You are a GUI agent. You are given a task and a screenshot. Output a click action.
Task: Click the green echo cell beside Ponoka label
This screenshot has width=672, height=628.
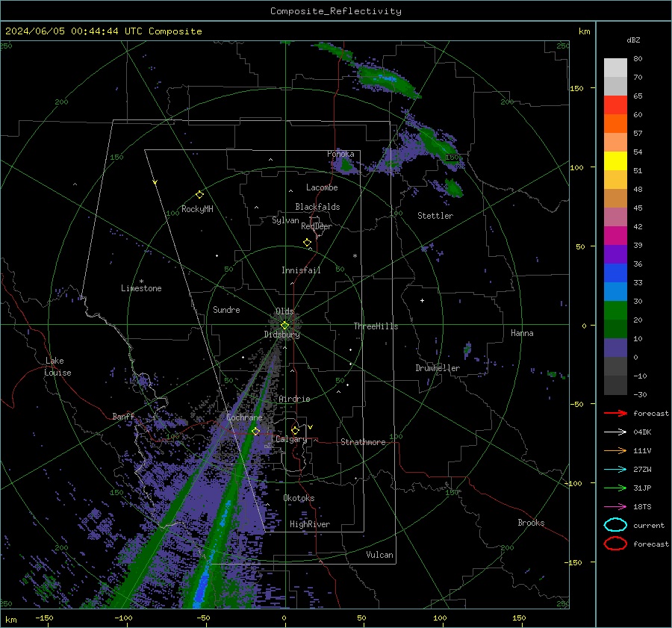(x=346, y=165)
